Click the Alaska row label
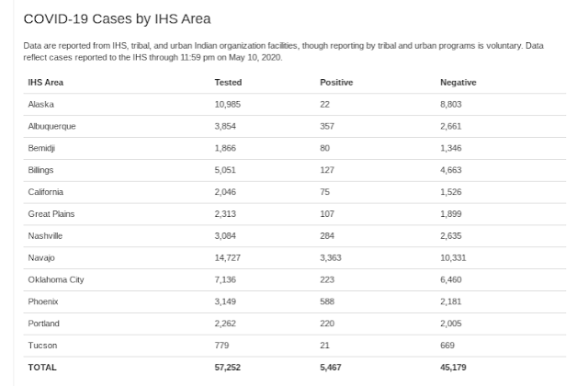This screenshot has height=386, width=588. pyautogui.click(x=41, y=105)
